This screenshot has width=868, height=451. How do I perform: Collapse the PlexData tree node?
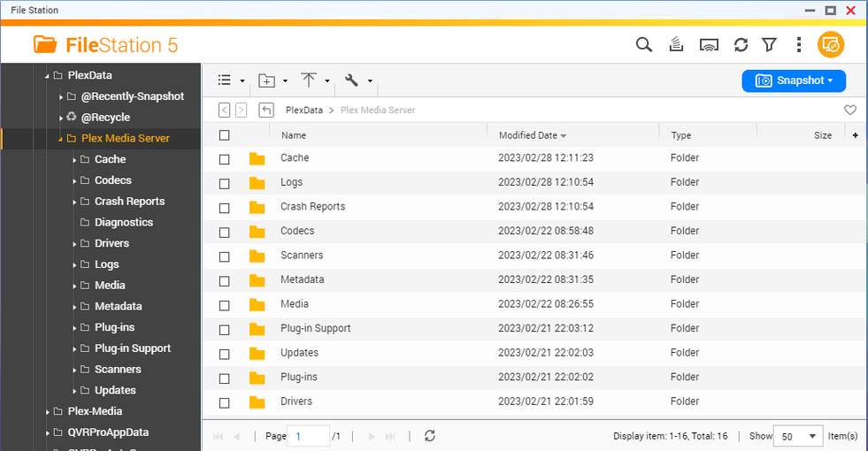pos(47,76)
